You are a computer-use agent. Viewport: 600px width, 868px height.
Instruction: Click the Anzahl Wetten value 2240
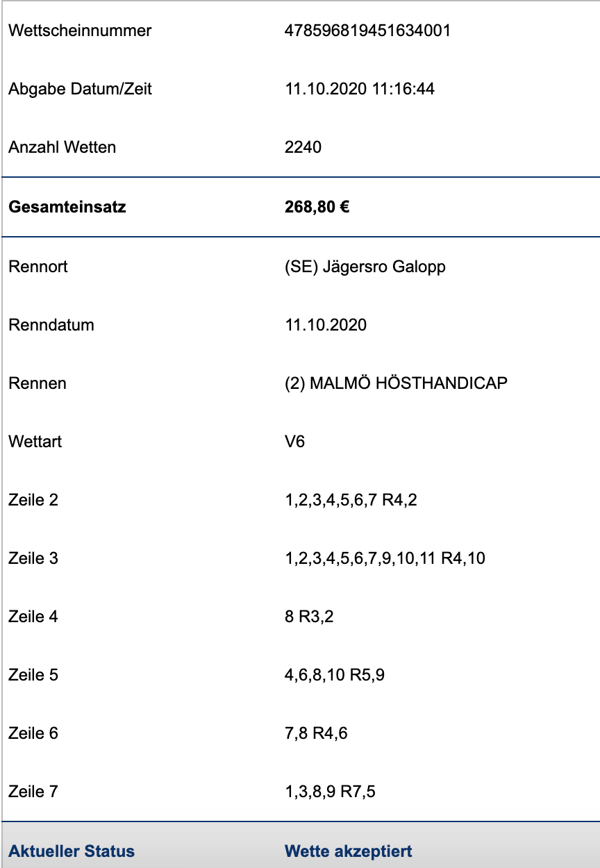[303, 147]
